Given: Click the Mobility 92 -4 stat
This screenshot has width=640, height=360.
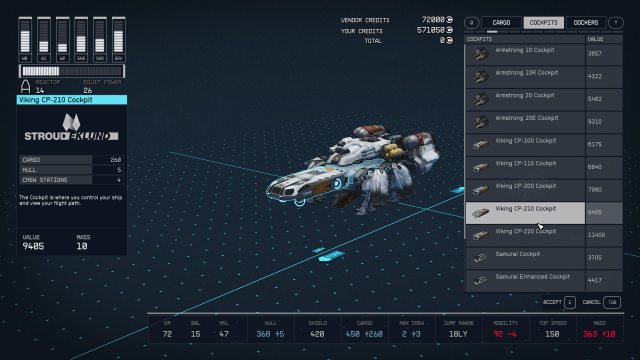Looking at the screenshot, I should click(505, 330).
